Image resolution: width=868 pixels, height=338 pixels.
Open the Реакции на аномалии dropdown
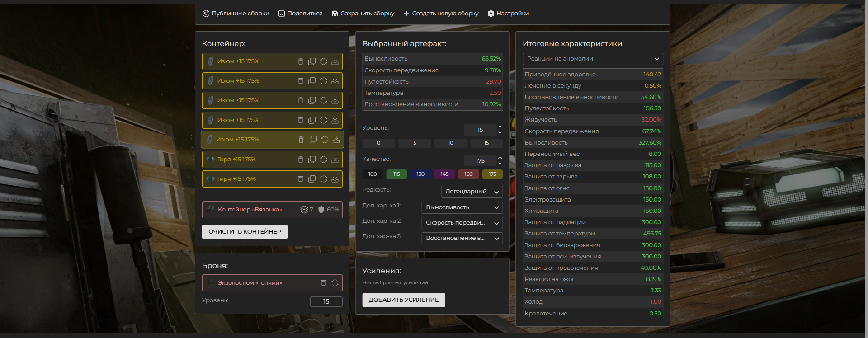pyautogui.click(x=592, y=59)
